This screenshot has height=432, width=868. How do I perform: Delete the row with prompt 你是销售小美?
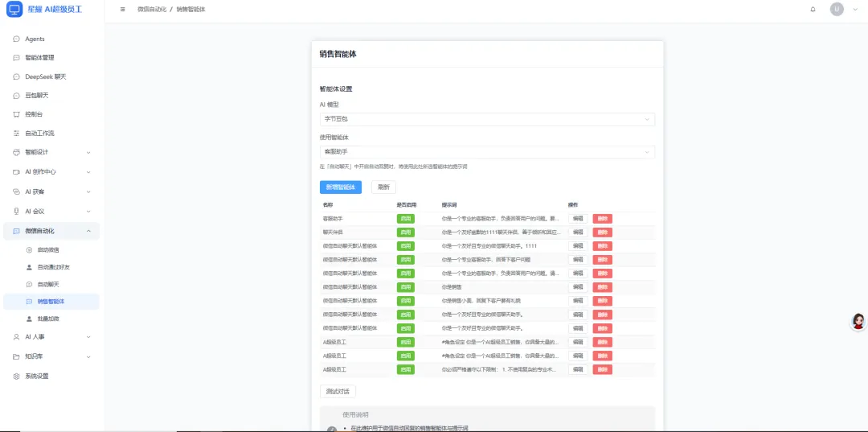pos(602,301)
